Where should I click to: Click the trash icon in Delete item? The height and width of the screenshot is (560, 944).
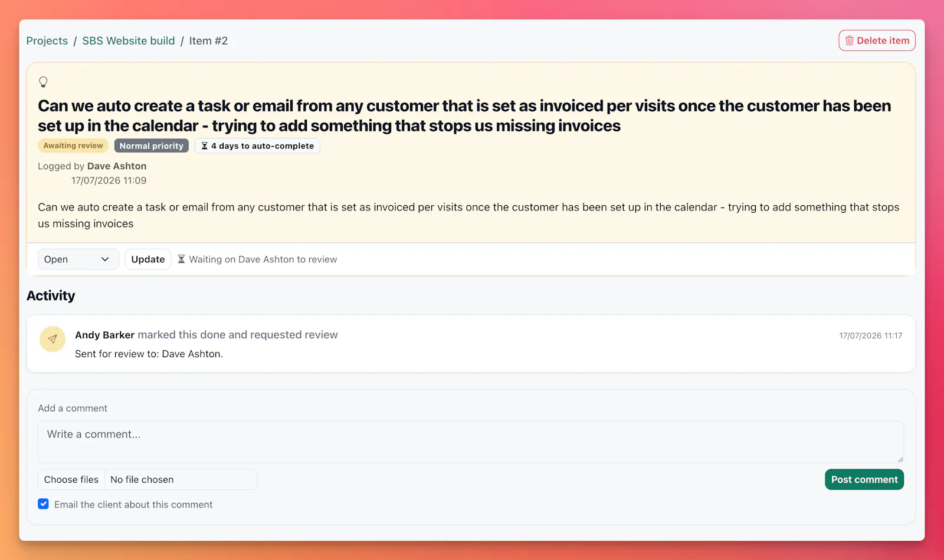(849, 41)
